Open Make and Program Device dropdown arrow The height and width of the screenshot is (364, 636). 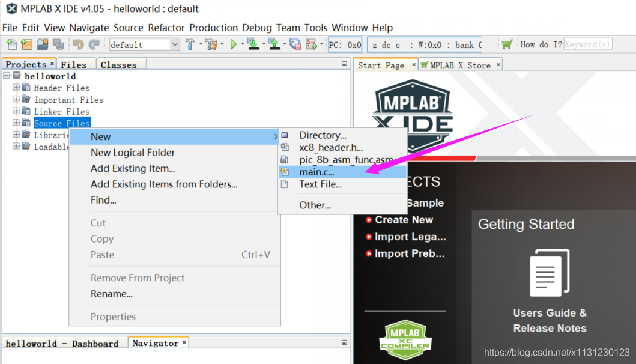click(264, 44)
